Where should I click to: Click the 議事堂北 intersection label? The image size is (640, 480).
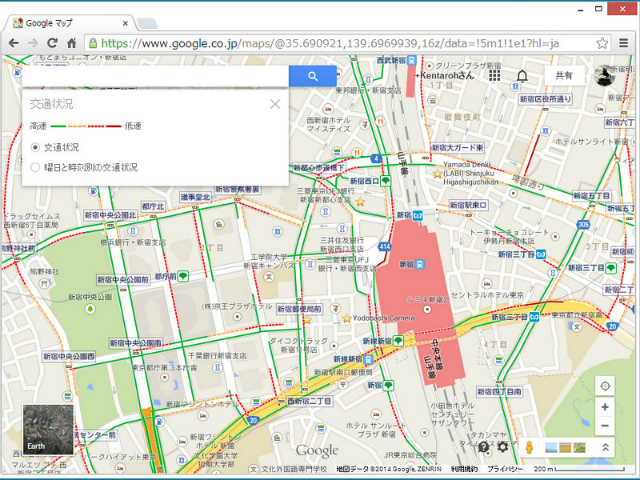coord(196,197)
